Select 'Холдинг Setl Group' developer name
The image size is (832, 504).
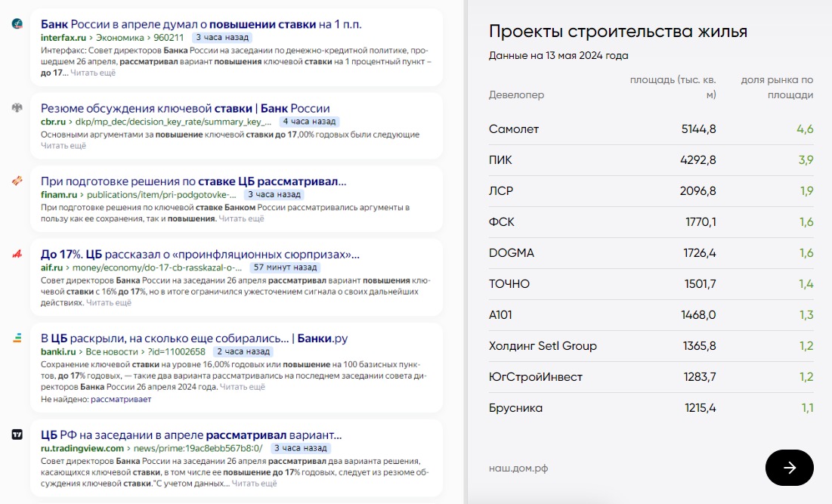click(543, 346)
